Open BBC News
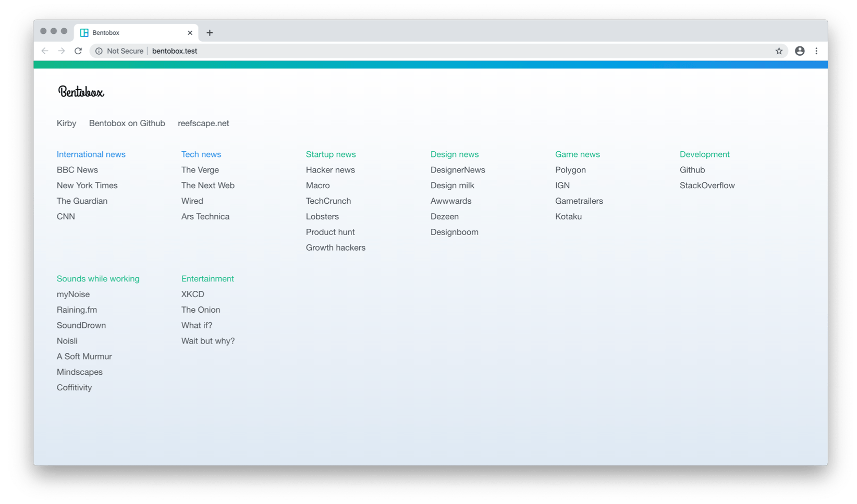The width and height of the screenshot is (857, 504). 77,170
